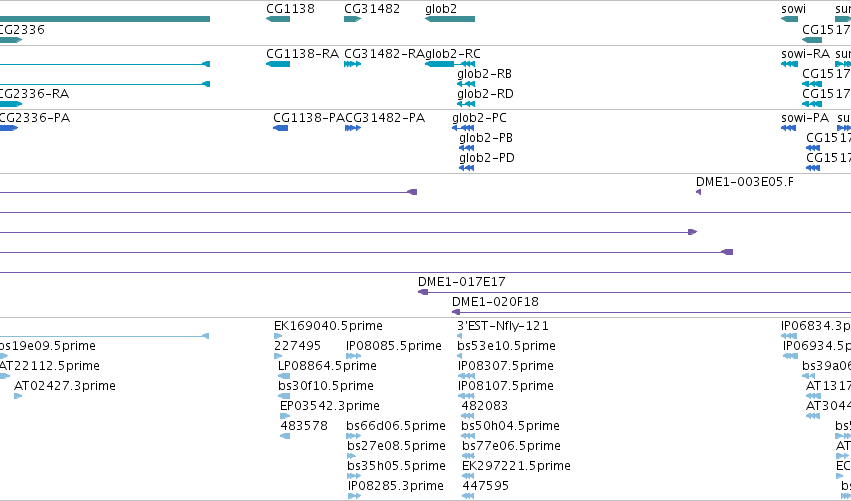Click the CG1138-RA label text
The image size is (851, 501).
point(302,54)
